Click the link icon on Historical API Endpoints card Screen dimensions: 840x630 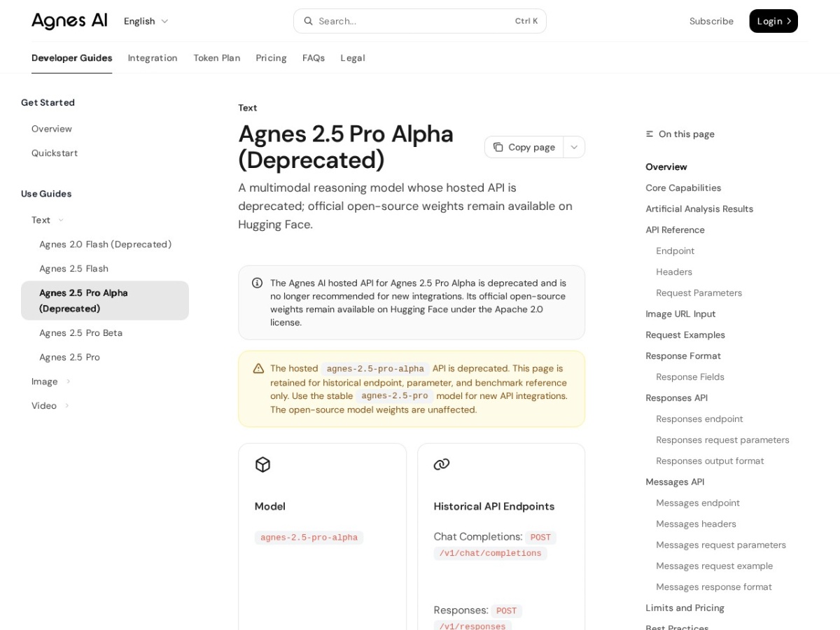[x=442, y=464]
